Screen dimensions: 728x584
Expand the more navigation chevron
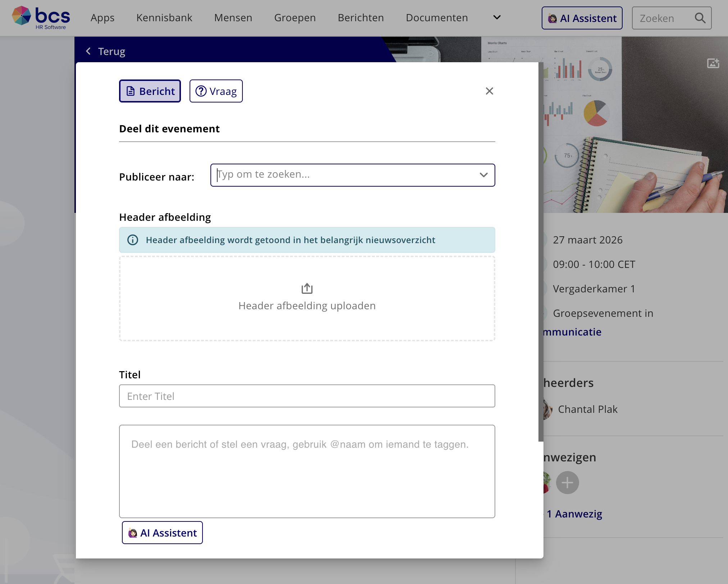pyautogui.click(x=497, y=17)
